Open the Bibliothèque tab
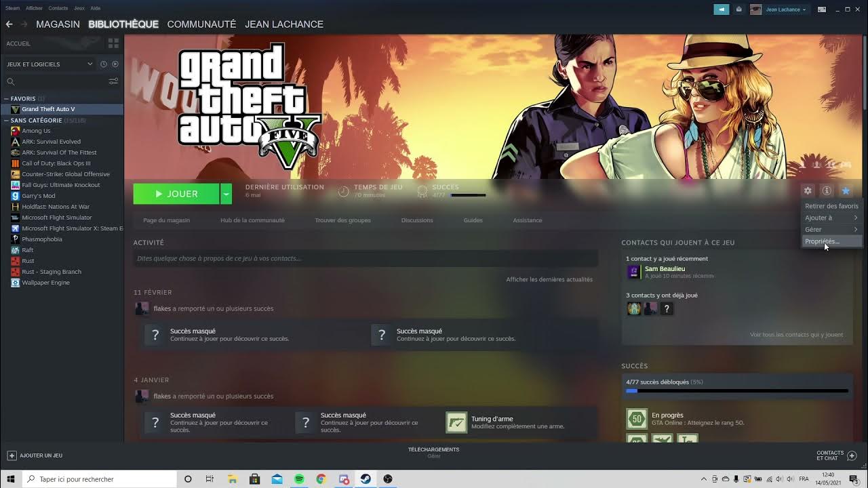Screen dimensions: 868x488 point(123,24)
